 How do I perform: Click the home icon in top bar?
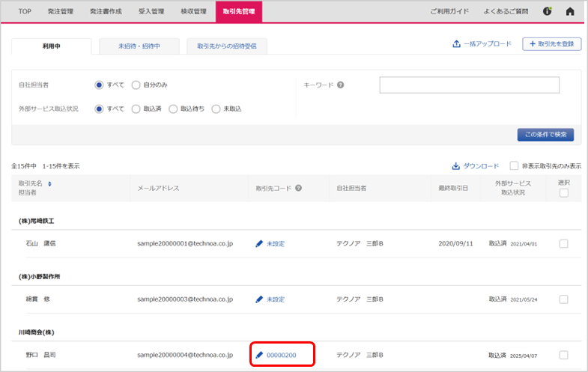[570, 11]
